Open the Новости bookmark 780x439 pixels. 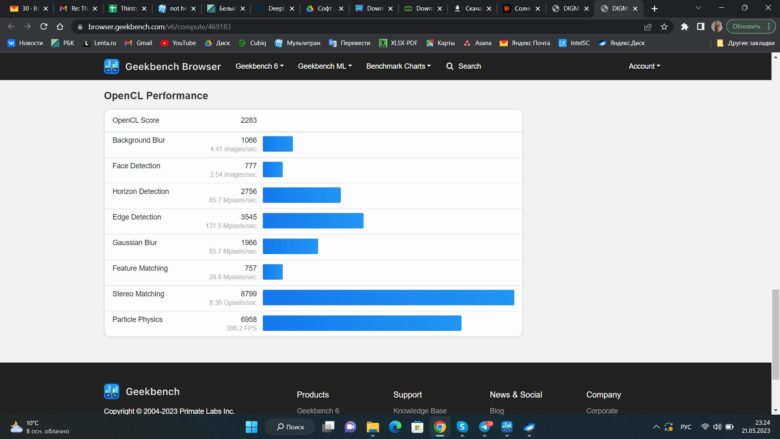tap(25, 43)
